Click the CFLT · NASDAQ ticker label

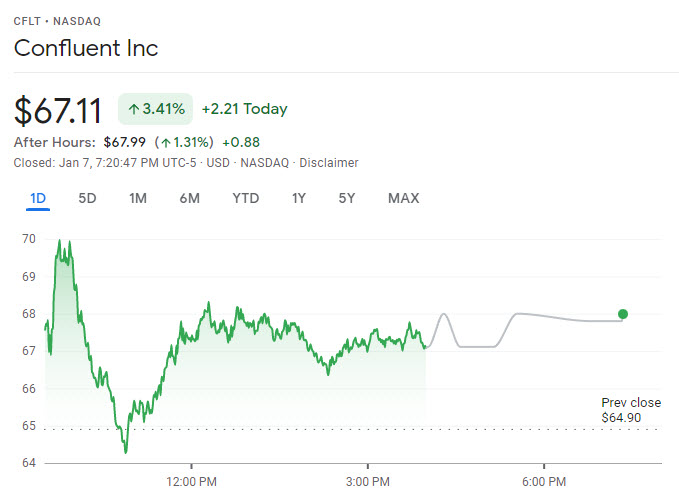pos(57,21)
